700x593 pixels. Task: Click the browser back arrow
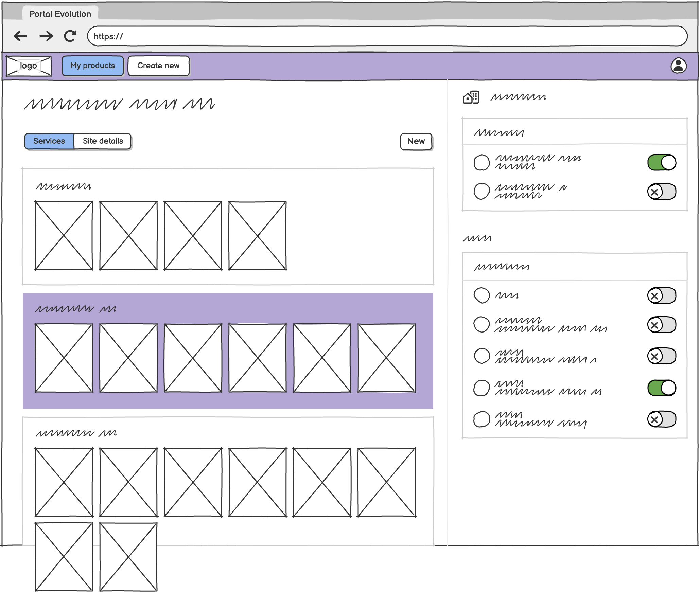pyautogui.click(x=20, y=36)
